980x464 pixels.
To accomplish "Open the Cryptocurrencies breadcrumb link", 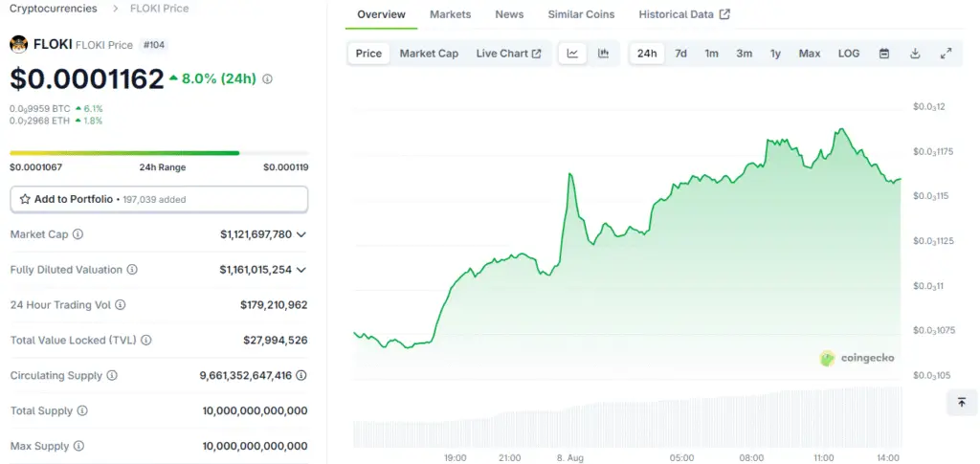I will [x=54, y=9].
